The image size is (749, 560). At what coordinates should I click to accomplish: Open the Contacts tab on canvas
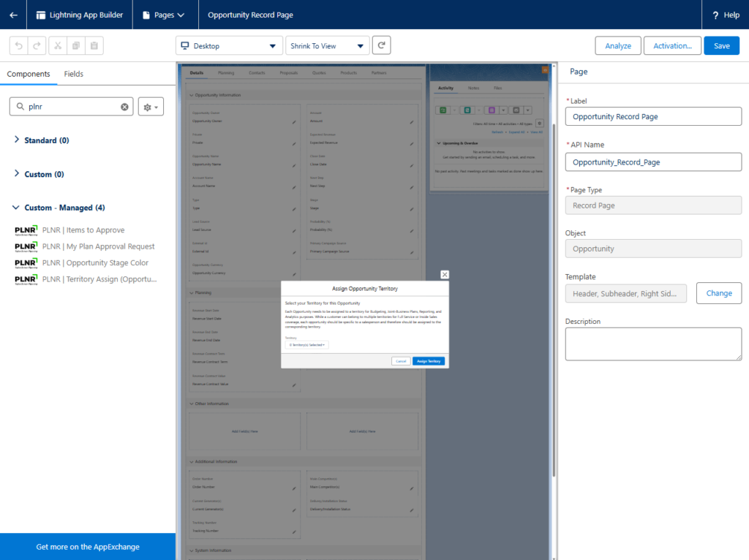(257, 73)
